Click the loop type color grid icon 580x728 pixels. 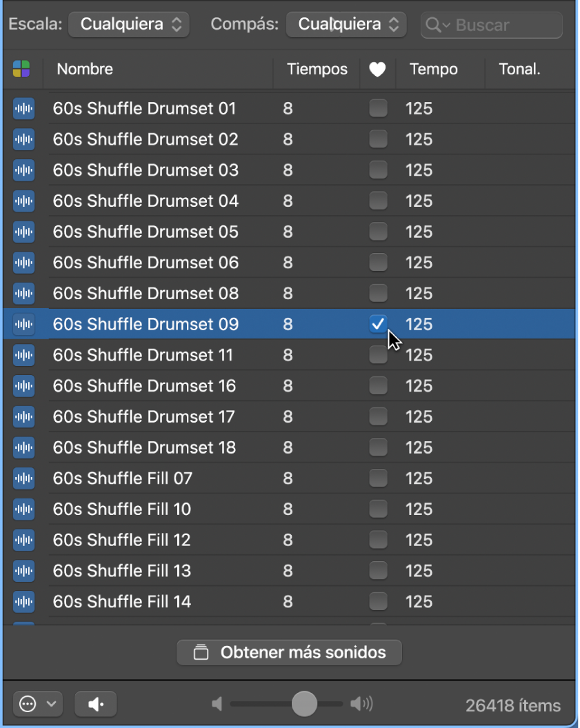[x=21, y=69]
